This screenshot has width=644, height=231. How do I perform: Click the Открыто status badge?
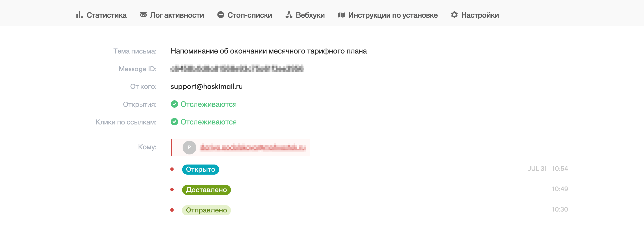pyautogui.click(x=200, y=169)
